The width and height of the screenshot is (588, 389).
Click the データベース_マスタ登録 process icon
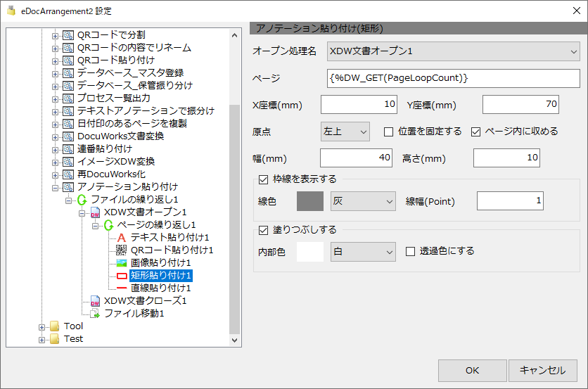(68, 73)
